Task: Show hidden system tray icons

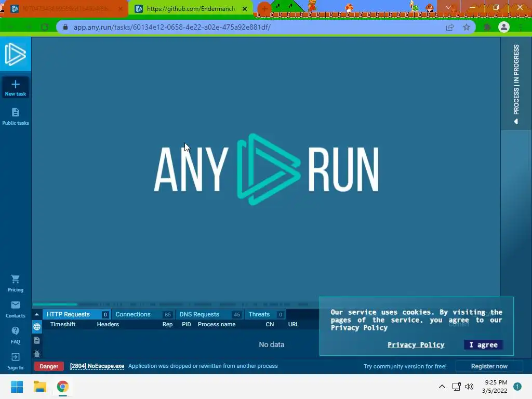Action: point(442,387)
